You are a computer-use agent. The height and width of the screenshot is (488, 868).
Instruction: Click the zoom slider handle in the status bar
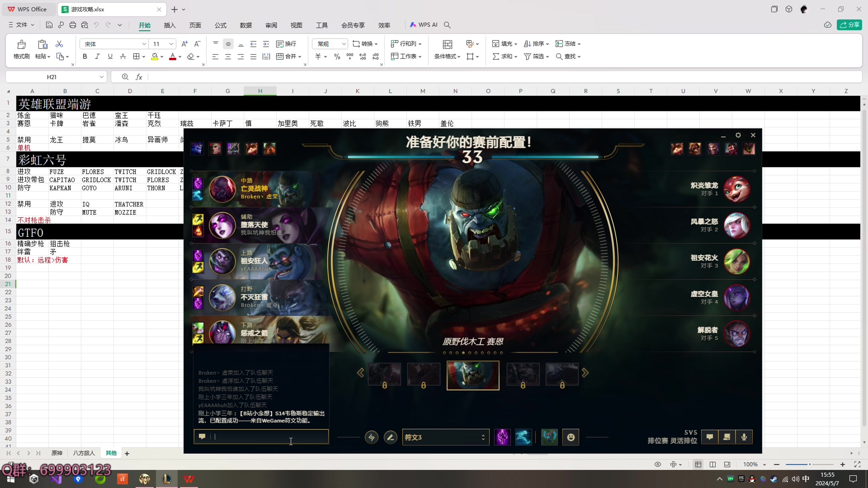click(x=810, y=465)
